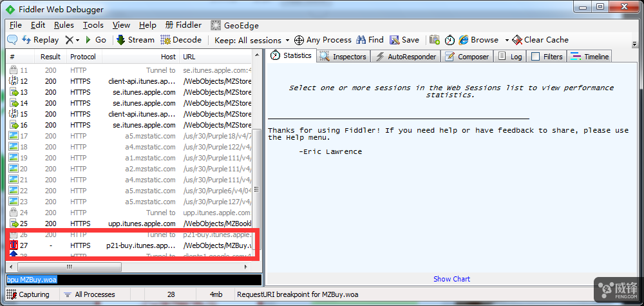Click the camera screenshot icon
The height and width of the screenshot is (306, 644).
click(x=435, y=40)
